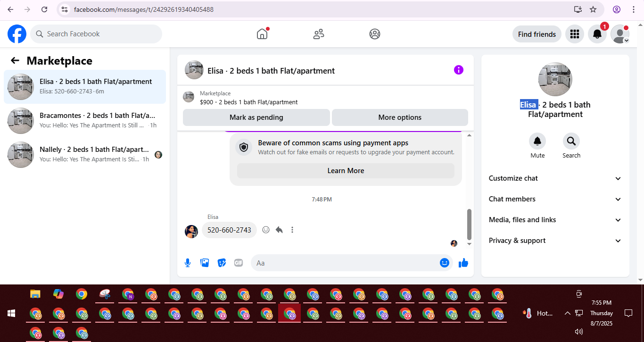Open more options for the 520-660-2743 message
The width and height of the screenshot is (644, 342).
pyautogui.click(x=292, y=230)
